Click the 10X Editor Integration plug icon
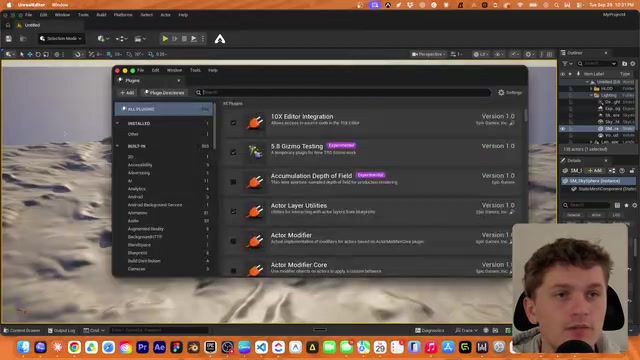Viewport: 640px width, 360px height. (x=255, y=122)
